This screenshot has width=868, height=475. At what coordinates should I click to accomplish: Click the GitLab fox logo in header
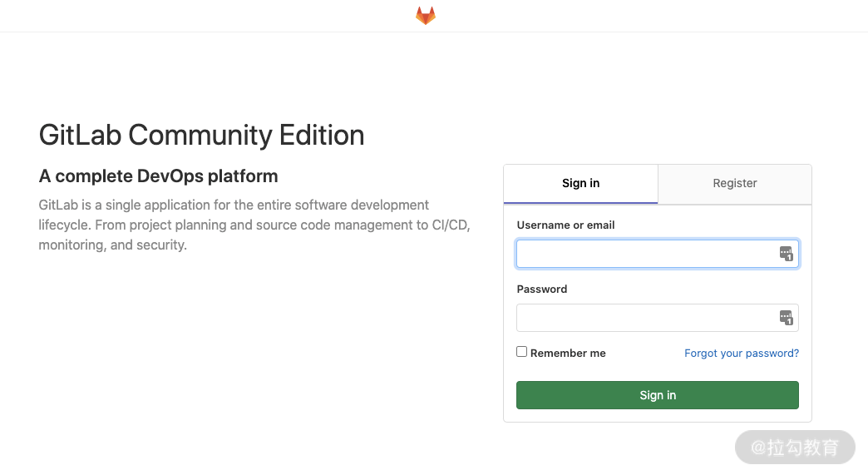point(426,16)
